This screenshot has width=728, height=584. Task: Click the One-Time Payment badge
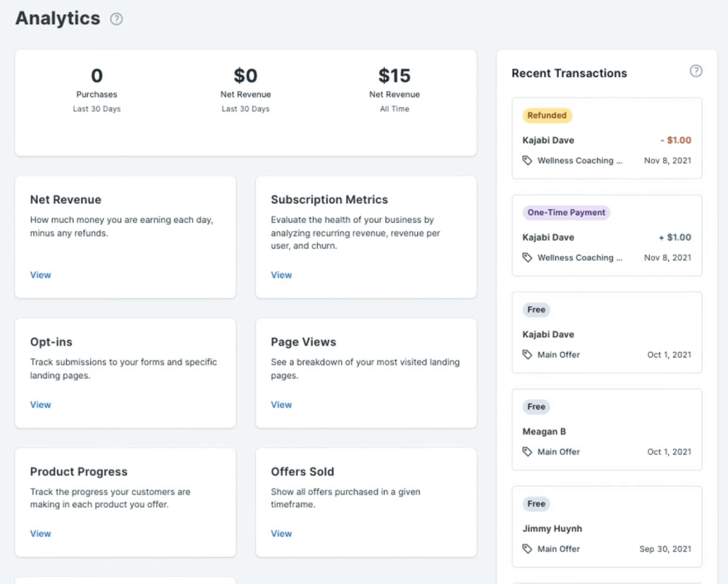566,212
